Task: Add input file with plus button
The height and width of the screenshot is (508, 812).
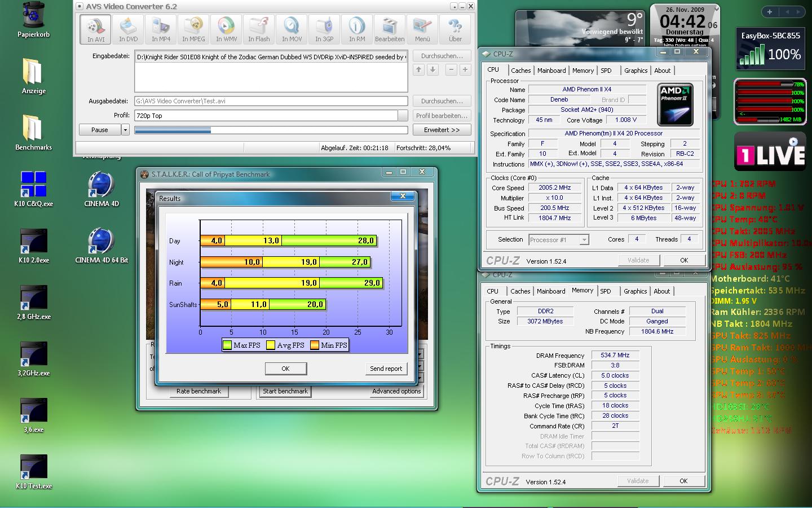Action: 465,69
